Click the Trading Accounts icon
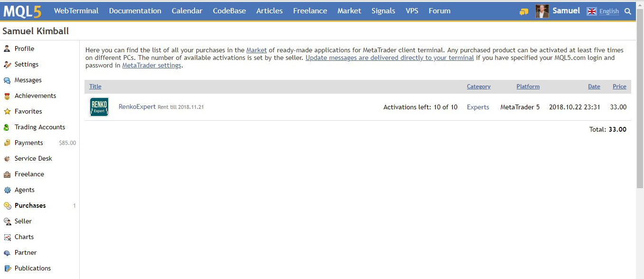Image resolution: width=644 pixels, height=279 pixels. [7, 127]
